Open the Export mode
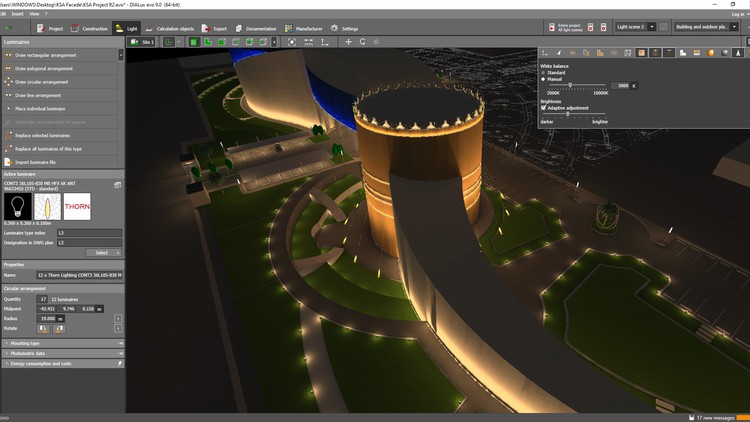 pos(214,28)
